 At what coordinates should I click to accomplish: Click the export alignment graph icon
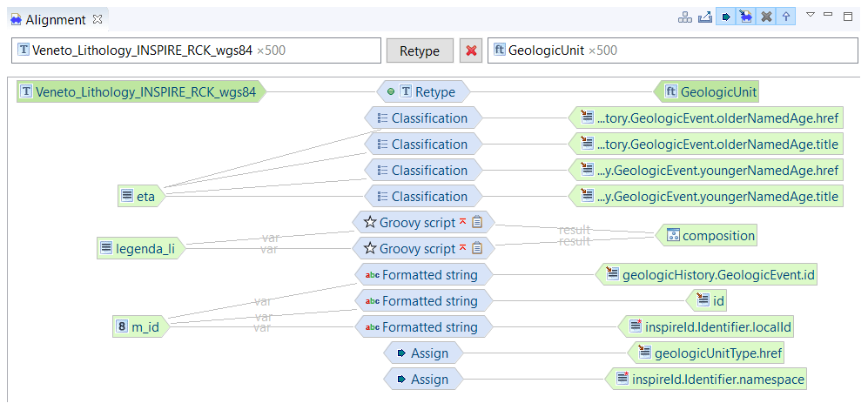(x=705, y=17)
